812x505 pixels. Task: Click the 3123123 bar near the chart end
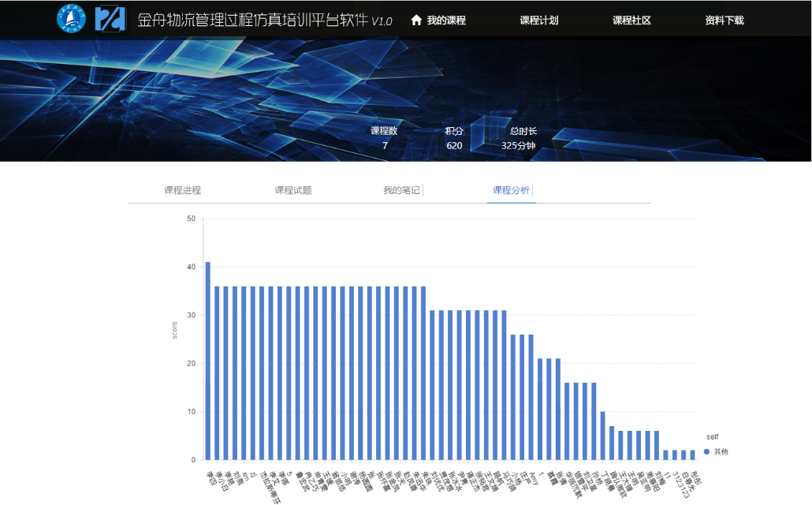(x=674, y=454)
